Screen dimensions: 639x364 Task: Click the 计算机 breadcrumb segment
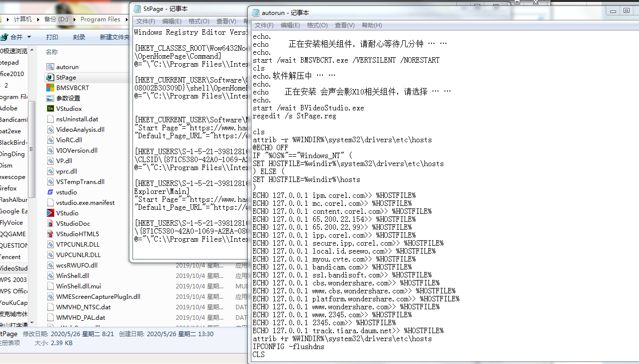[x=23, y=19]
